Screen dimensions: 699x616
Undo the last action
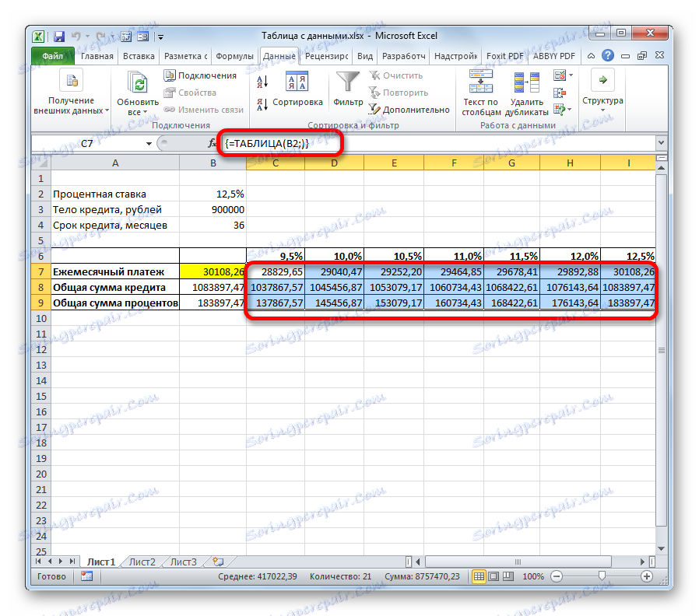click(76, 36)
